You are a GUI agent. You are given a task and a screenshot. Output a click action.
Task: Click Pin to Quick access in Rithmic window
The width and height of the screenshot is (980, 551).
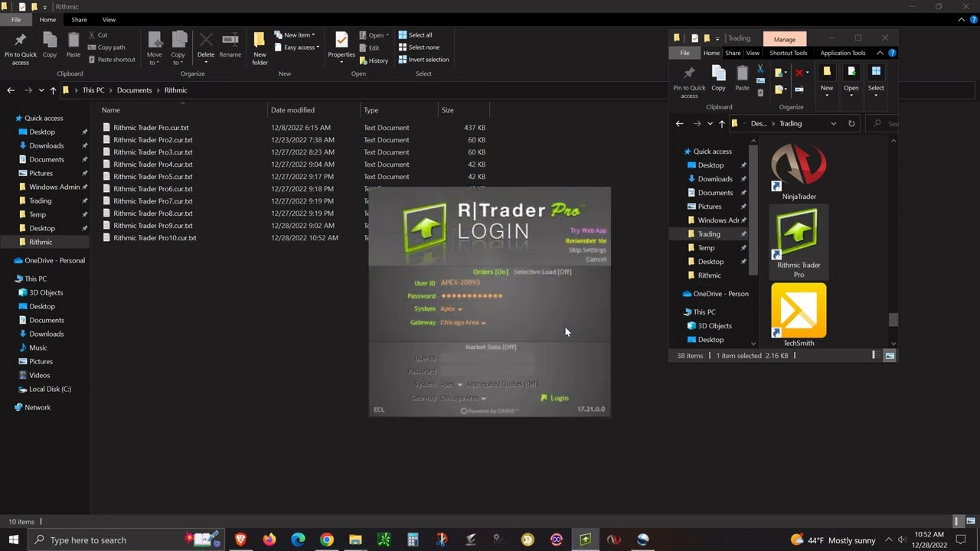pos(21,48)
